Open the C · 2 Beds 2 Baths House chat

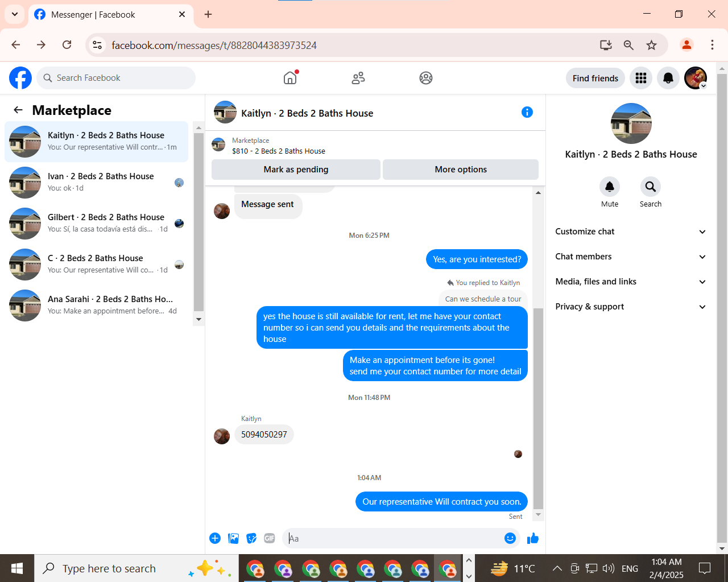pos(97,265)
